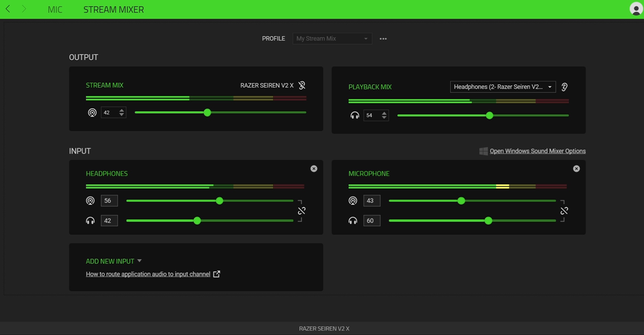The height and width of the screenshot is (335, 644).
Task: Toggle mic mute on Razer Seiren V2 X
Action: click(302, 85)
